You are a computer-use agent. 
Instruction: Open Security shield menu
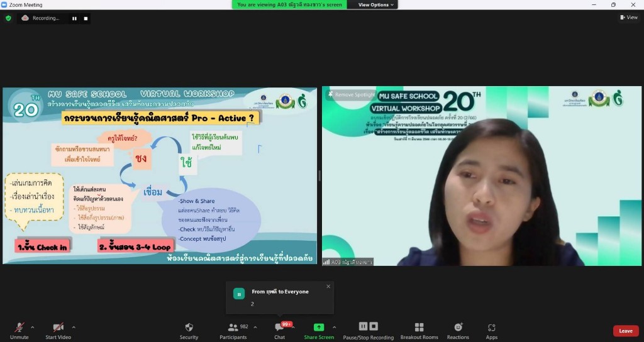[189, 331]
